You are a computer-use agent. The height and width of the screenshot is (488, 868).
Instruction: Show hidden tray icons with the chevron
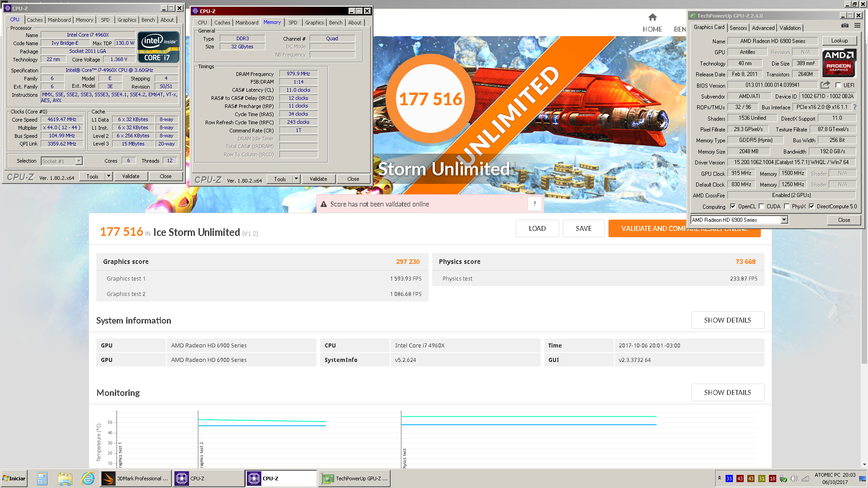719,478
